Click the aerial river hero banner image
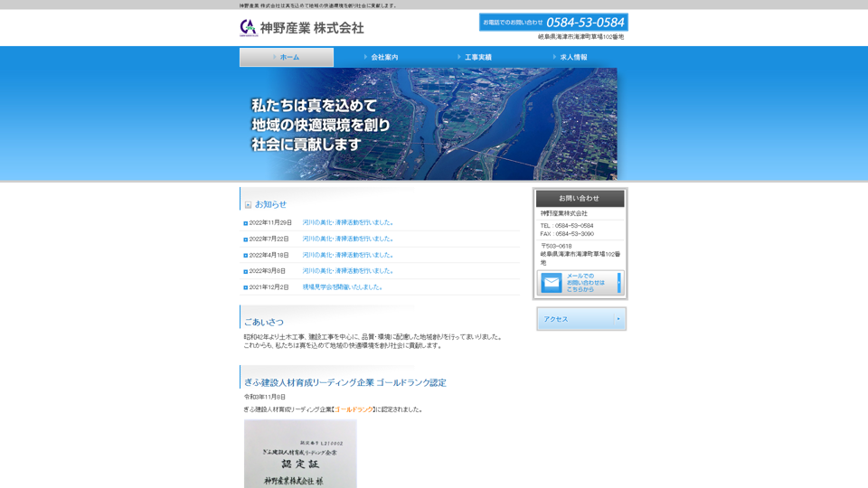Image resolution: width=868 pixels, height=488 pixels. point(429,124)
